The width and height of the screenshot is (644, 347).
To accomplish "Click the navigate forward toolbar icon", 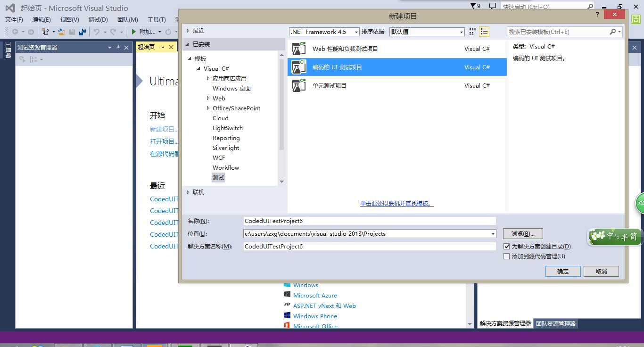I will (31, 32).
